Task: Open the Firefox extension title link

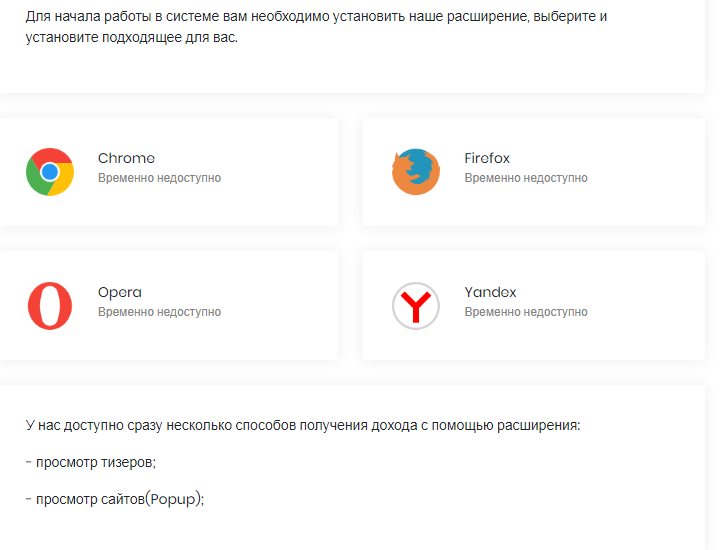Action: click(x=487, y=158)
